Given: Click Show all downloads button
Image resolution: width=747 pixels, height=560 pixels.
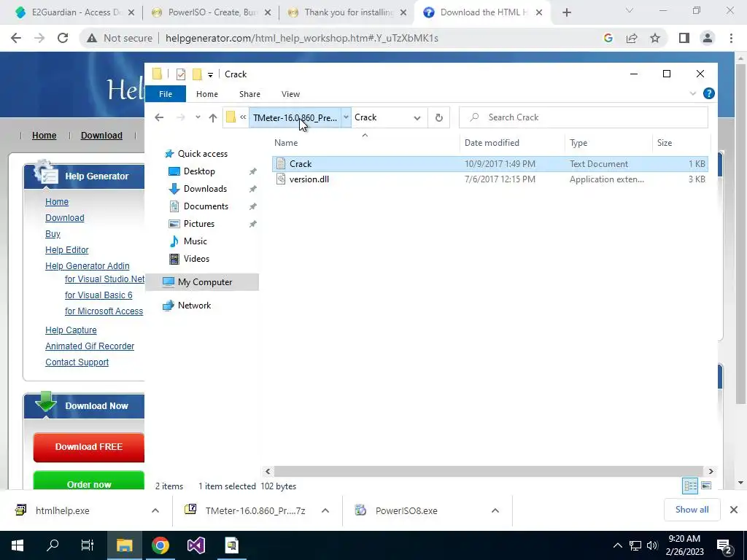Looking at the screenshot, I should point(692,510).
